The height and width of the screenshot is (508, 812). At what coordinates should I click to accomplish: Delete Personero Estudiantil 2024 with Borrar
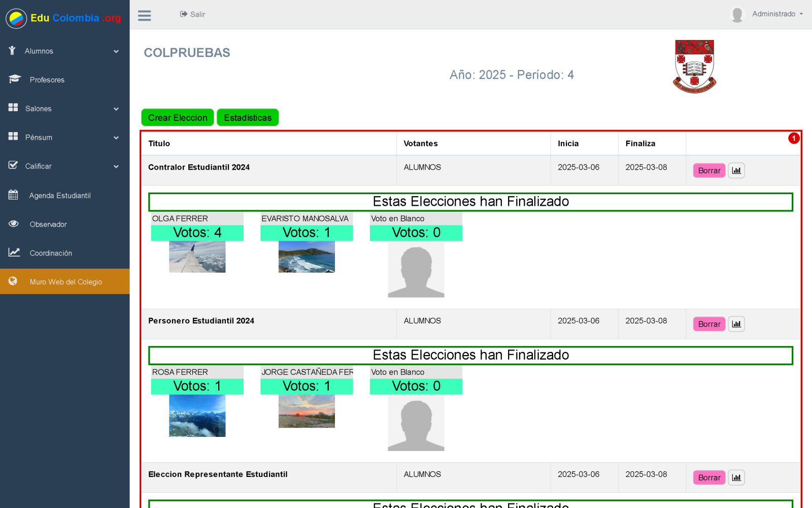pos(709,324)
